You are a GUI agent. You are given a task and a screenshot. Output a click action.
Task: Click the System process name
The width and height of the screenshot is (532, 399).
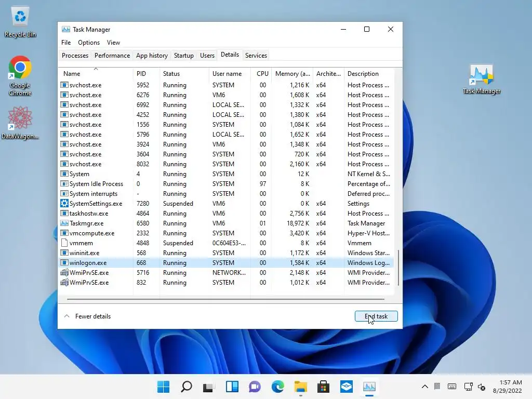click(79, 174)
